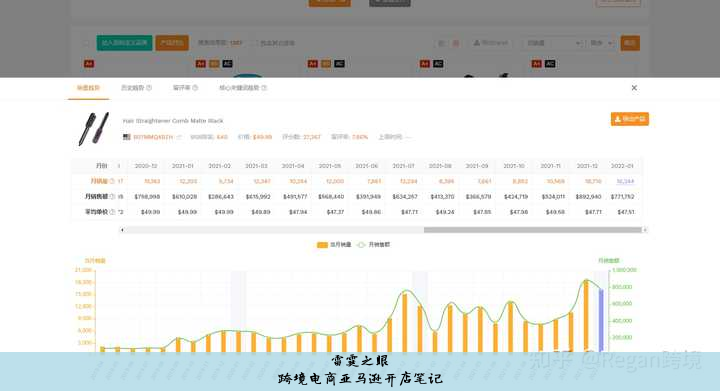Open the hair straightener comb product thumbnail

click(94, 129)
